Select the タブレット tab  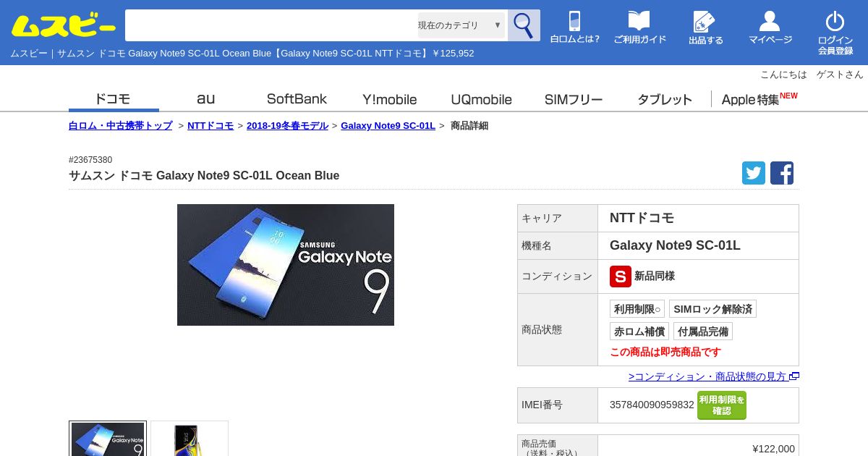point(665,99)
